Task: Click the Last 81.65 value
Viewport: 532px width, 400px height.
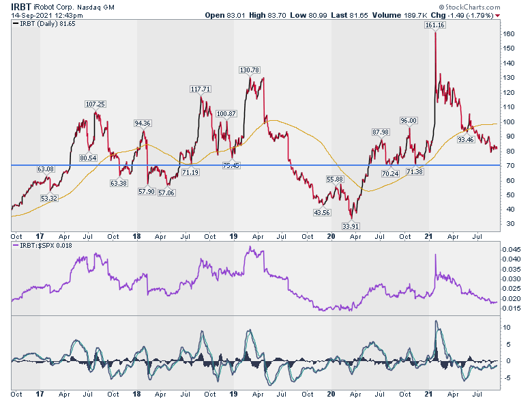Action: click(x=349, y=15)
